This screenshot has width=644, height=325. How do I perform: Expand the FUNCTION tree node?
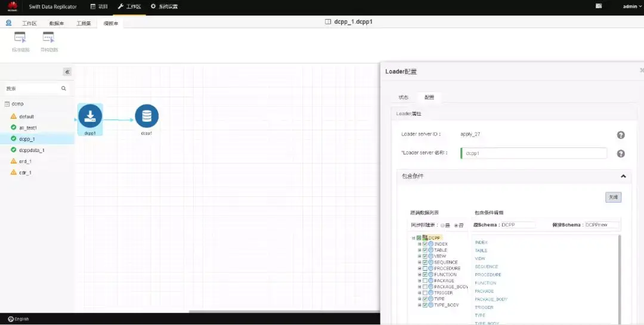pyautogui.click(x=419, y=274)
